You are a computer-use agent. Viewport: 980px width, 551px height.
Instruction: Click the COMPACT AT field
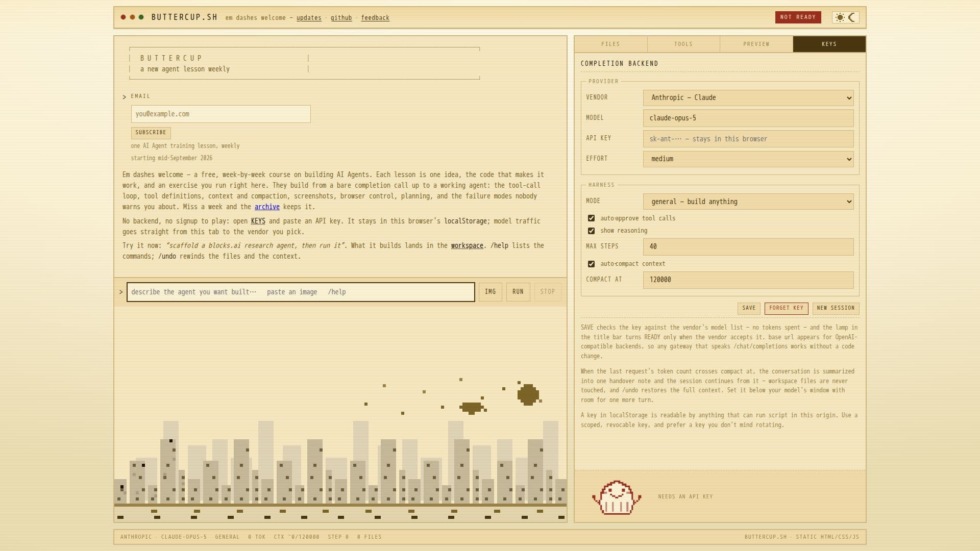[748, 280]
